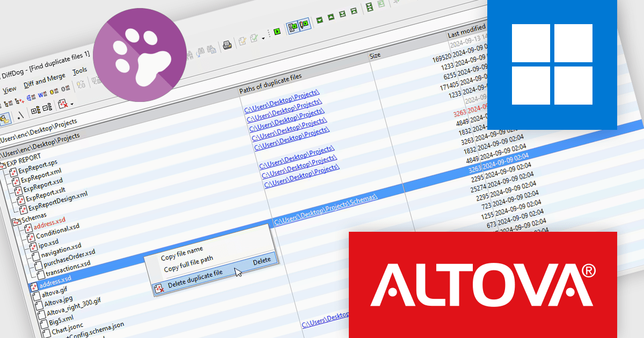Click the Windows logo tile
Image resolution: width=644 pixels, height=338 pixels.
552,64
